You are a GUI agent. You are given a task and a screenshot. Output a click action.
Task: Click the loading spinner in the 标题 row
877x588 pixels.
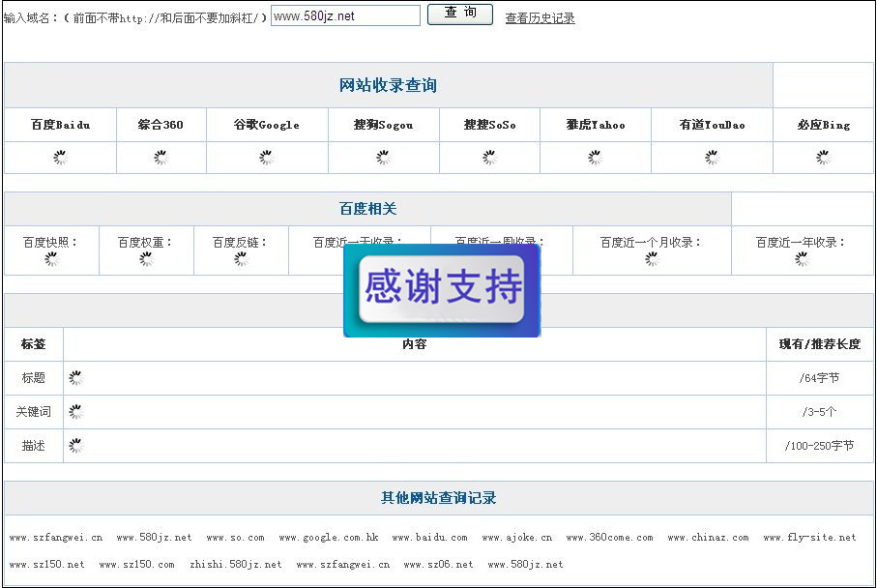(75, 378)
